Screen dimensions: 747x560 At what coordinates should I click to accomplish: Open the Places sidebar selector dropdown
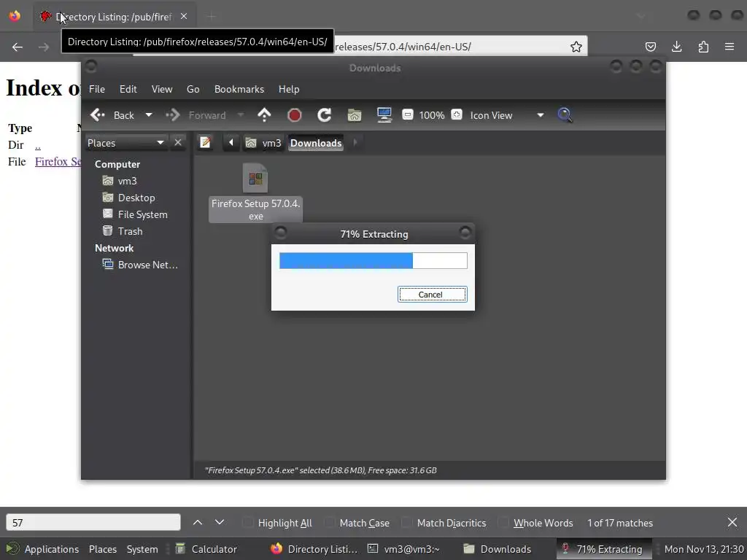click(x=126, y=143)
